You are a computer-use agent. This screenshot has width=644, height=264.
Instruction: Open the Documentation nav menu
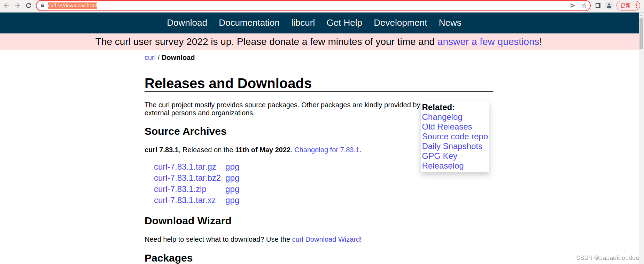(x=249, y=23)
